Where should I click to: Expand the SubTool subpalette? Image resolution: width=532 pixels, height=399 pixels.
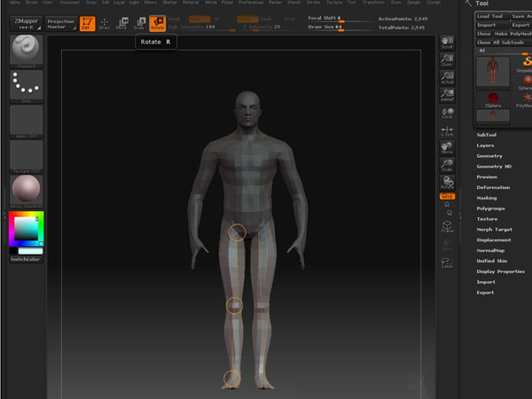[x=486, y=135]
